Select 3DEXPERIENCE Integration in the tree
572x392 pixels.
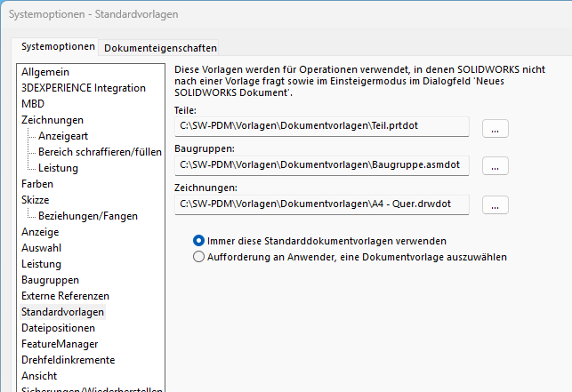click(x=84, y=87)
